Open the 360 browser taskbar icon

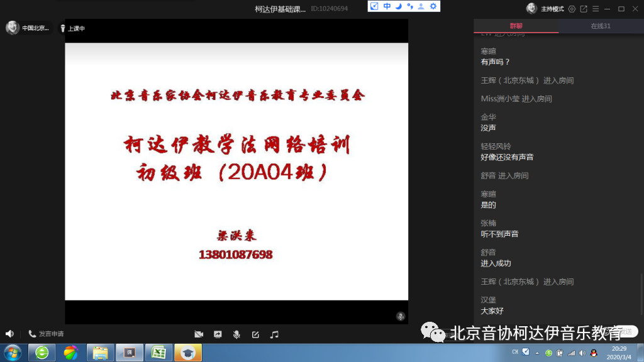(x=42, y=353)
